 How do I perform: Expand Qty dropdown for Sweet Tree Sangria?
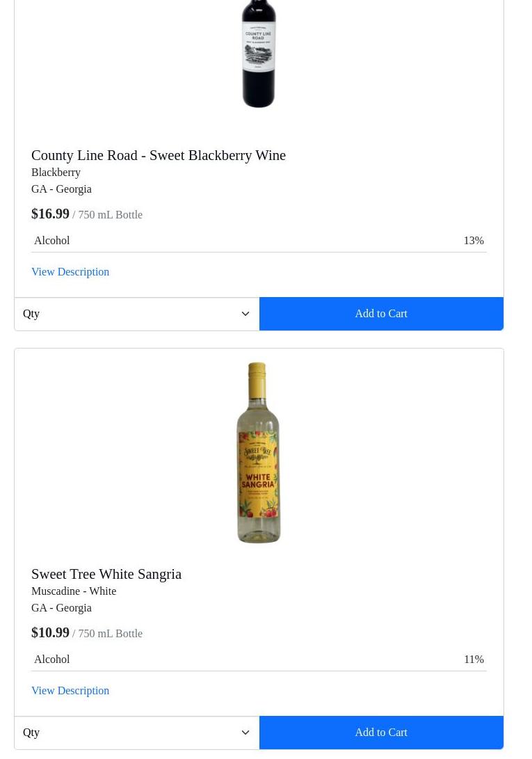click(136, 733)
